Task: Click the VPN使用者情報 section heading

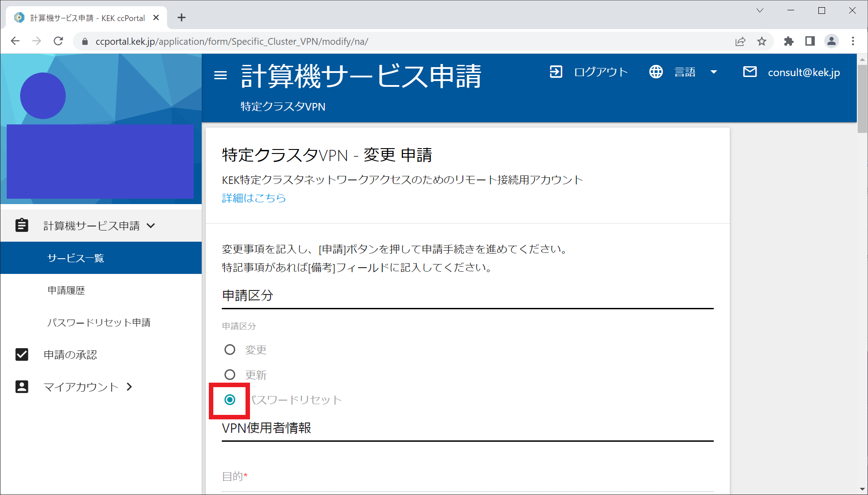Action: point(267,428)
